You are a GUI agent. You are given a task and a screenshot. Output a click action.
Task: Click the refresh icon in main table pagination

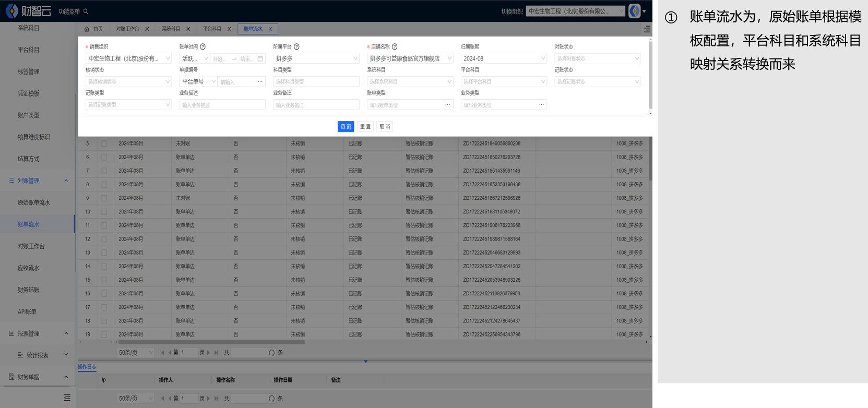271,353
